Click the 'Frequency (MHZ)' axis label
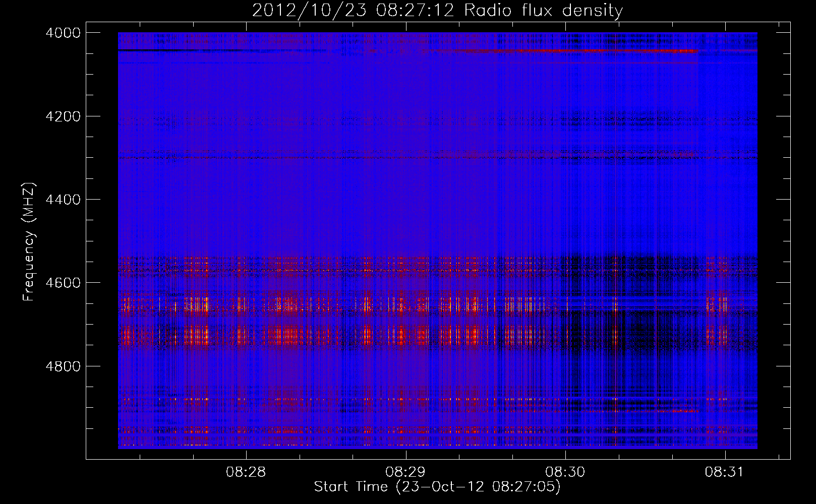Viewport: 816px width, 504px height. pyautogui.click(x=29, y=242)
